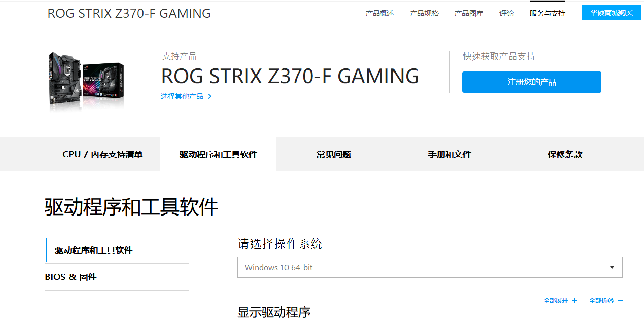Open the 评论 nav item

(506, 13)
